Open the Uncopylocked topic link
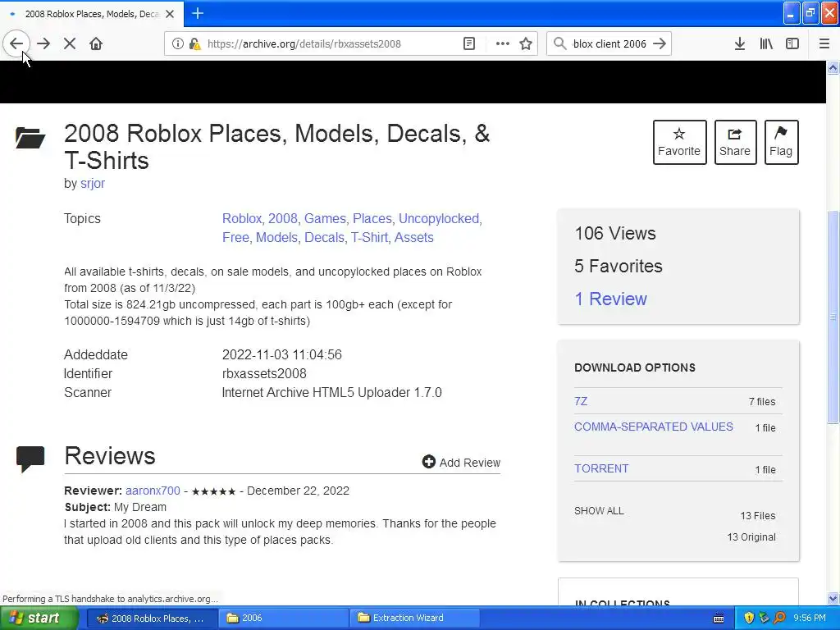The height and width of the screenshot is (630, 840). point(439,218)
